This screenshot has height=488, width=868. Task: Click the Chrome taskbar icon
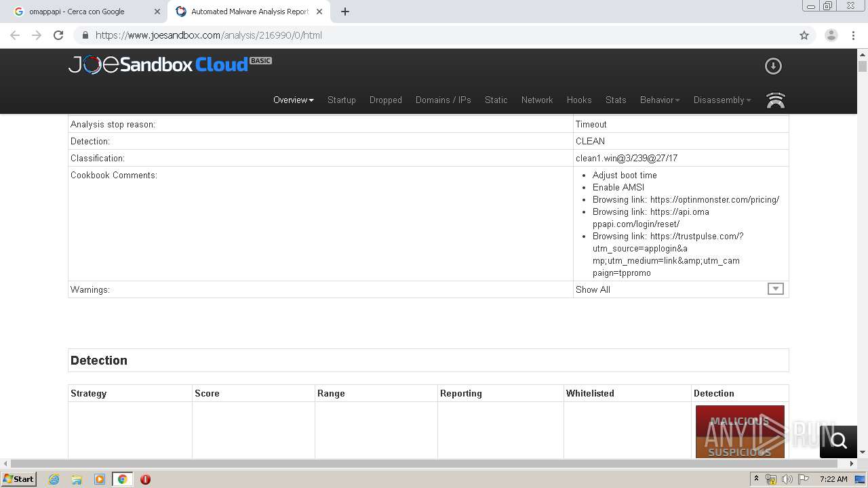123,479
